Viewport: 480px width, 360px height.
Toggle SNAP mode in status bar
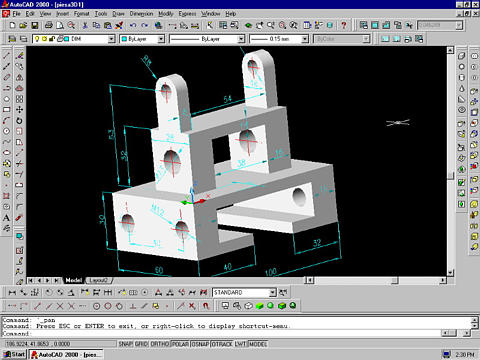(x=125, y=344)
